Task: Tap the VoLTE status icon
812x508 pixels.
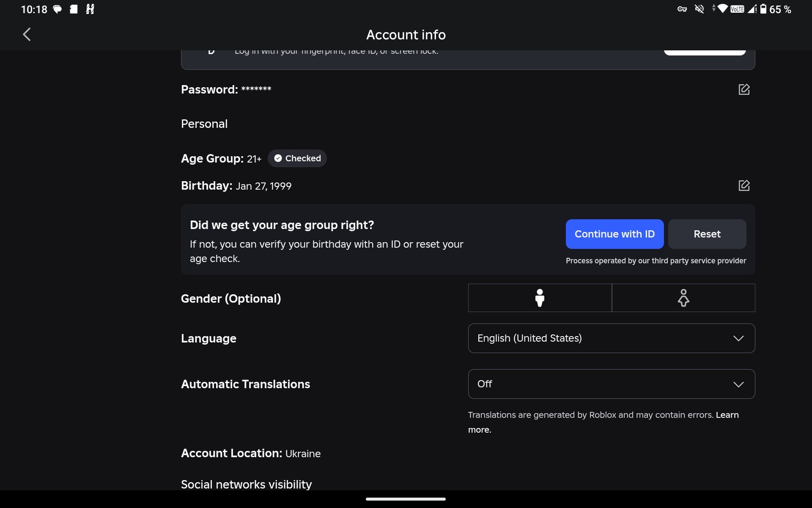Action: (x=737, y=9)
